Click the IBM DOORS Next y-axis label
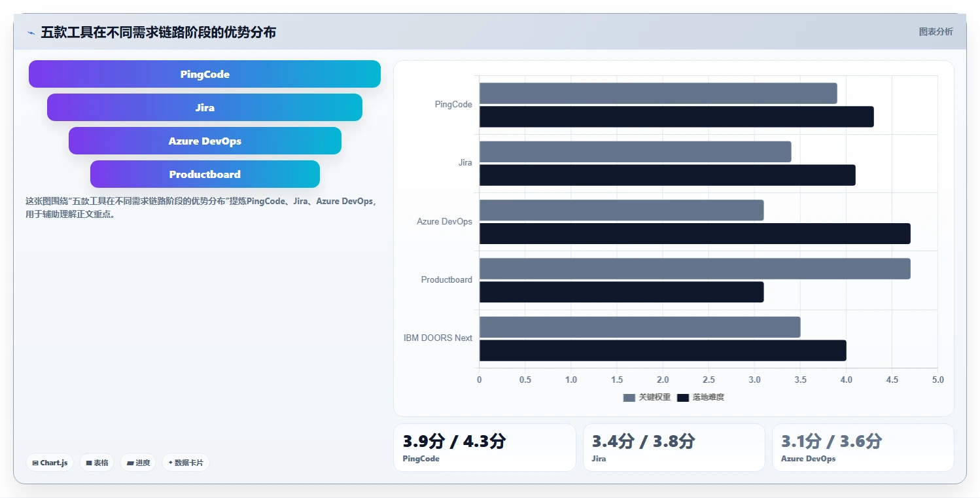This screenshot has height=498, width=980. coord(438,338)
